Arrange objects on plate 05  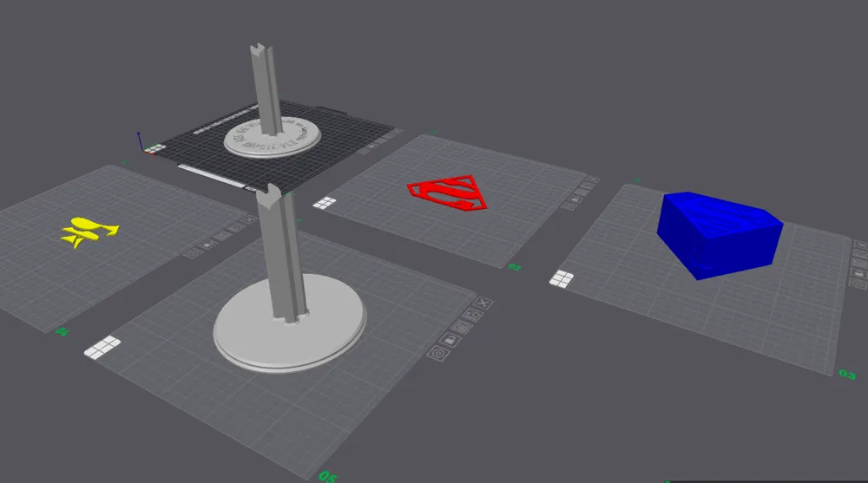click(461, 327)
